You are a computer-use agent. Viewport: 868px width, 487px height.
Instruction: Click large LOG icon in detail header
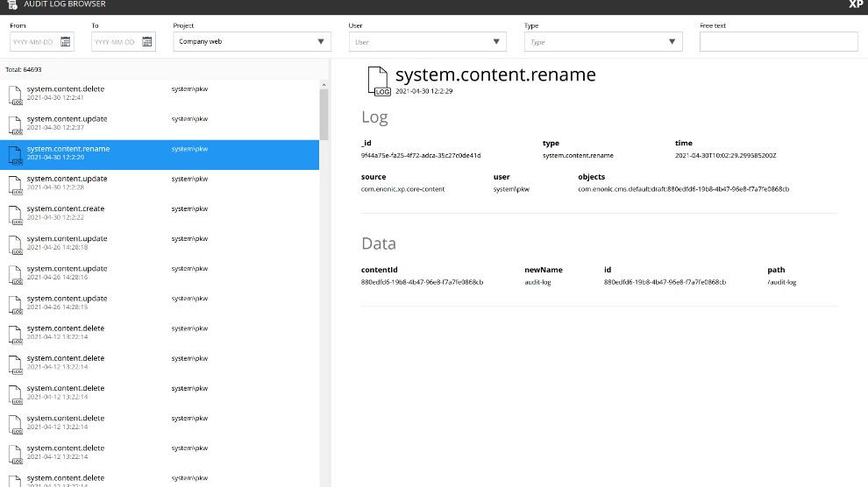tap(379, 81)
